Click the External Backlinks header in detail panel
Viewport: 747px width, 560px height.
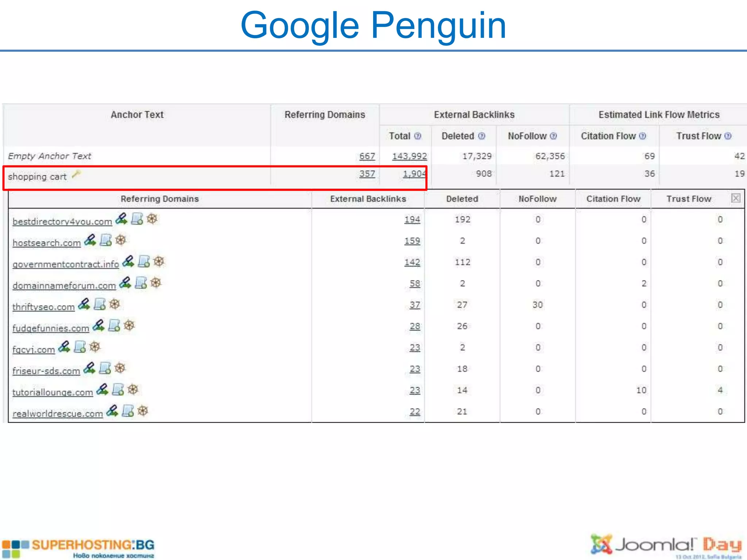pyautogui.click(x=368, y=199)
